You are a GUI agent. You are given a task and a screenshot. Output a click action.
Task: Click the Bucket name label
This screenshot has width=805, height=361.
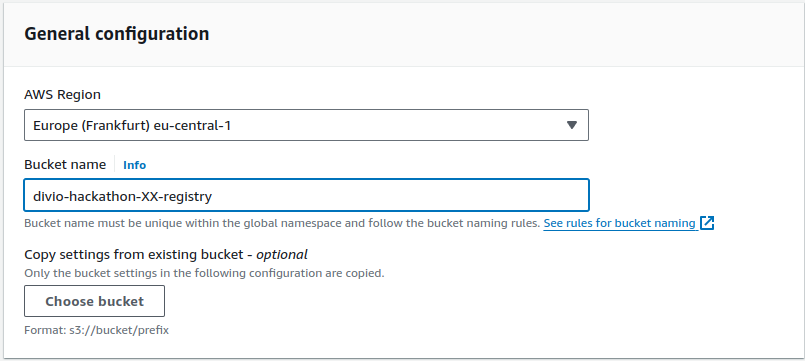(x=65, y=165)
